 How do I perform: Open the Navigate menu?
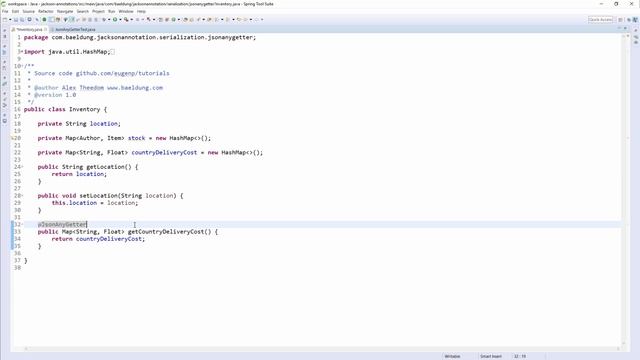[65, 11]
